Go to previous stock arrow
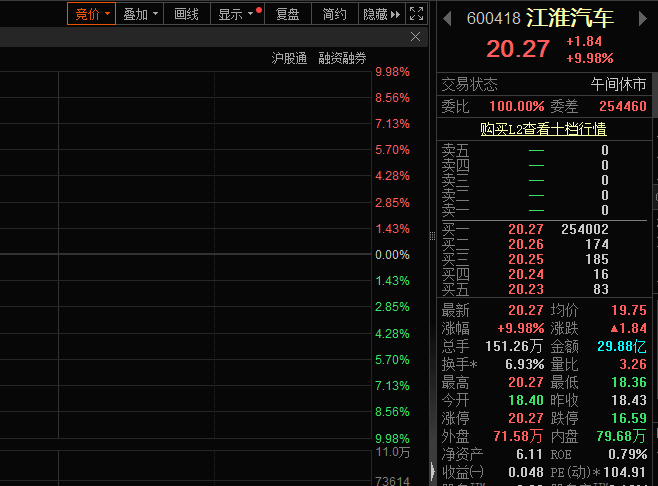The width and height of the screenshot is (658, 486). [447, 18]
